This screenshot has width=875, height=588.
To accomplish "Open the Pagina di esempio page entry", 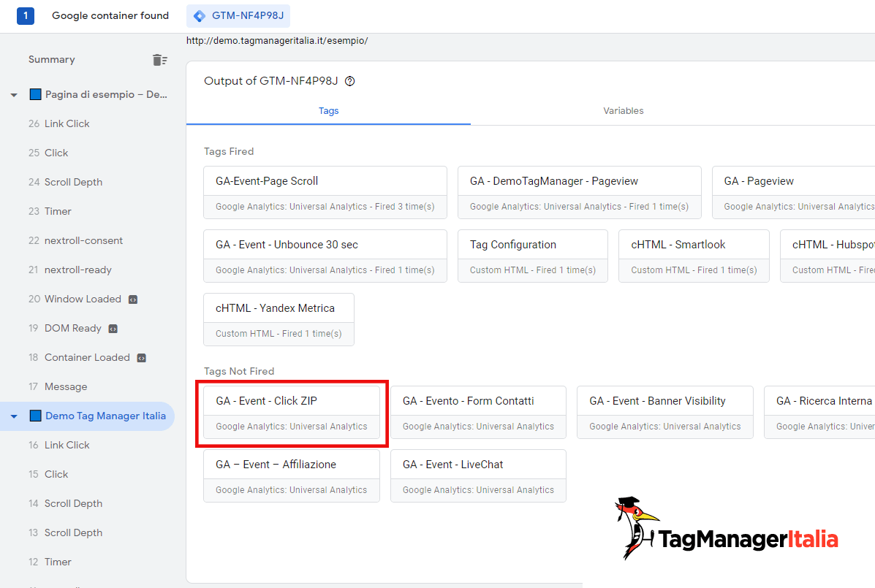I will click(x=106, y=95).
